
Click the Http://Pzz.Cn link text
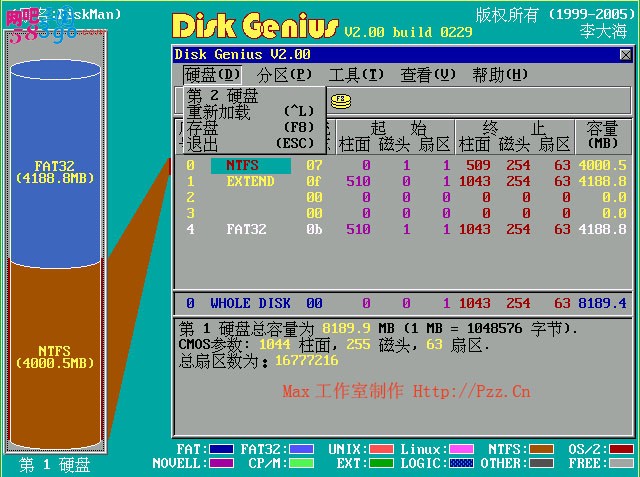471,391
